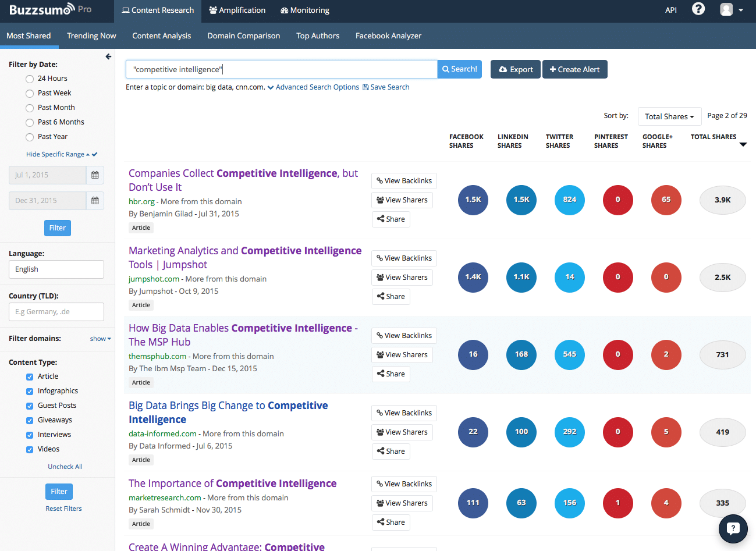Switch to Top Authors
The height and width of the screenshot is (551, 756).
click(x=318, y=35)
